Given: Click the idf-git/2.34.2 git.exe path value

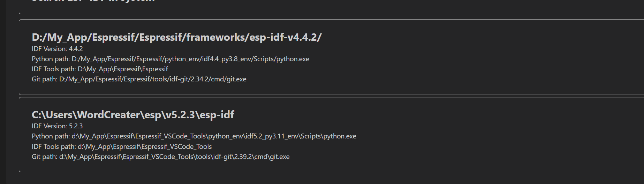Looking at the screenshot, I should pyautogui.click(x=153, y=79).
